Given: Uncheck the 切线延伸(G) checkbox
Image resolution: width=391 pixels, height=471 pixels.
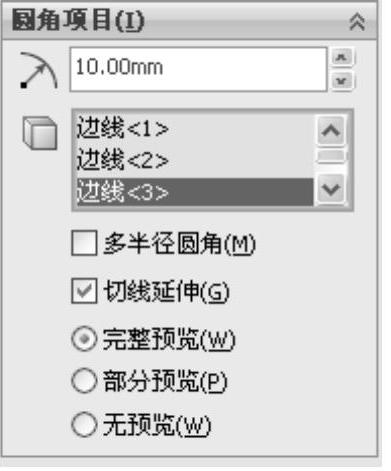Looking at the screenshot, I should tap(84, 291).
